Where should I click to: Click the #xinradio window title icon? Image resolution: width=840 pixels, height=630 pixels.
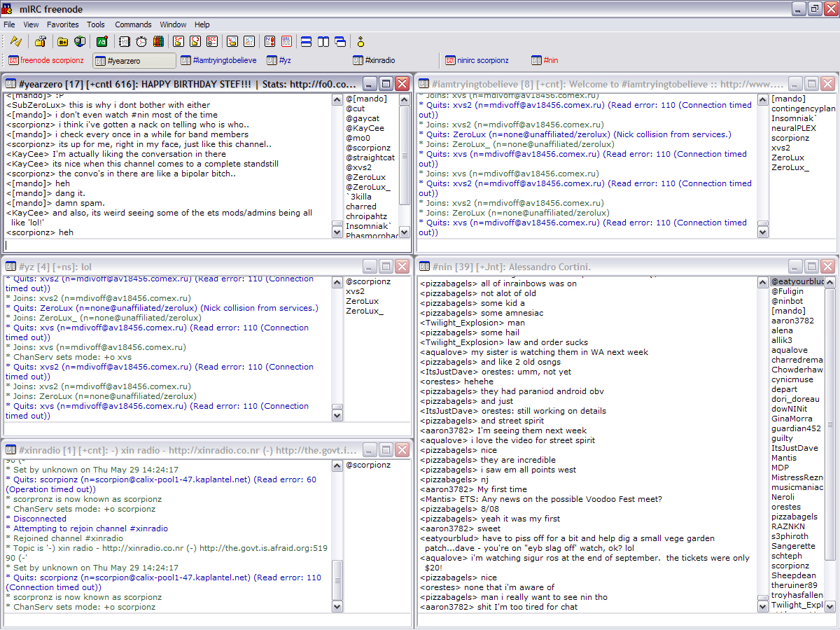point(12,450)
